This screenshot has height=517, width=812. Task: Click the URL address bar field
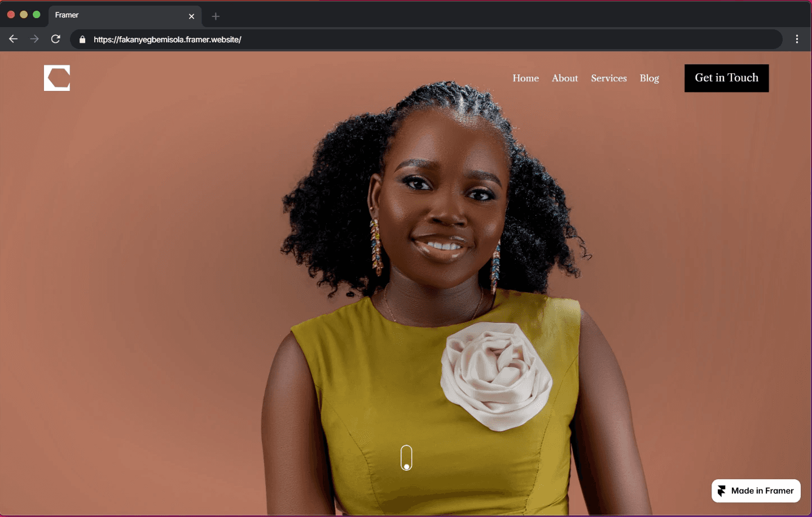click(x=426, y=40)
